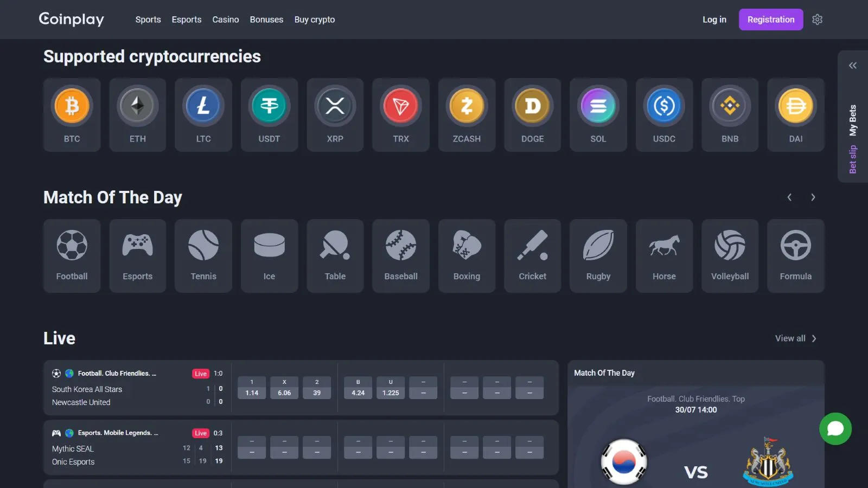Open the live chat bubble
This screenshot has width=868, height=488.
[835, 429]
